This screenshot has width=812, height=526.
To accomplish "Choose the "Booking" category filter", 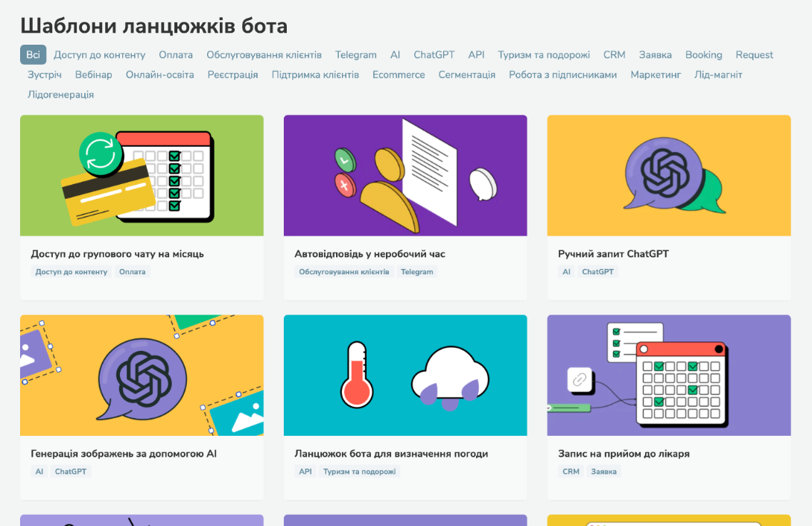I will (x=703, y=54).
